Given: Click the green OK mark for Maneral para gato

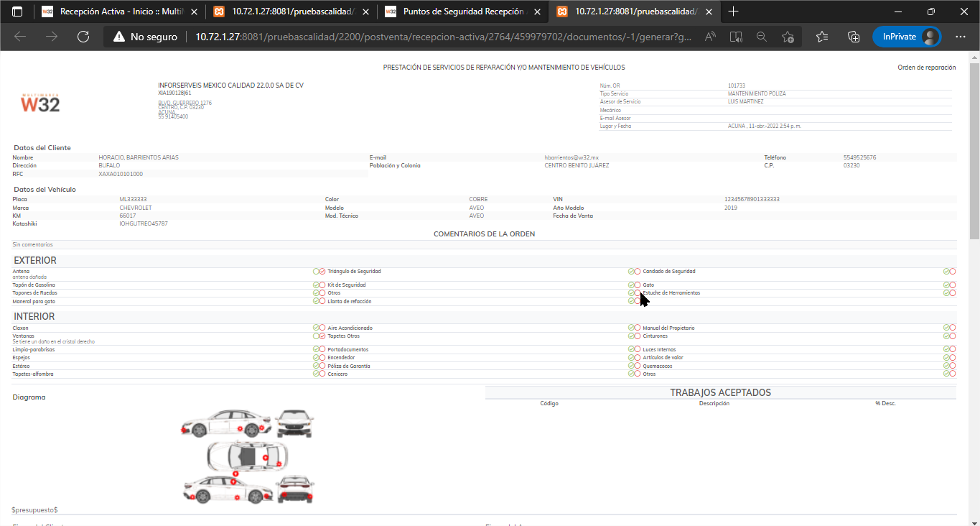Looking at the screenshot, I should coord(316,301).
